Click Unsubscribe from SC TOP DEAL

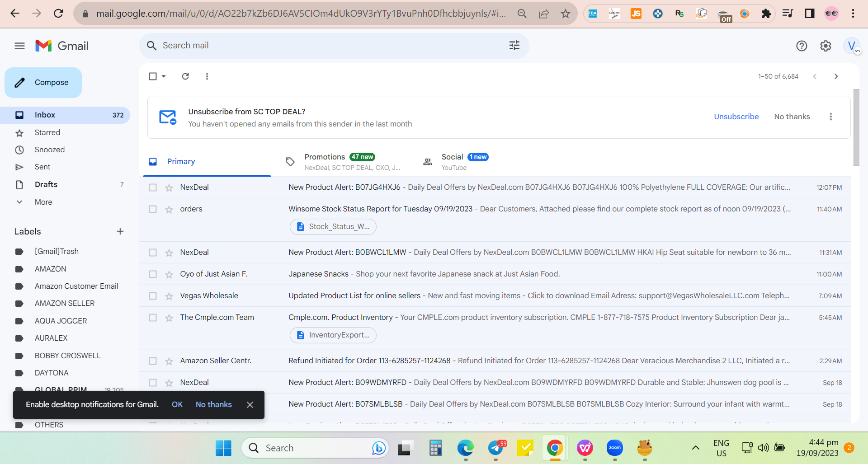[736, 117]
